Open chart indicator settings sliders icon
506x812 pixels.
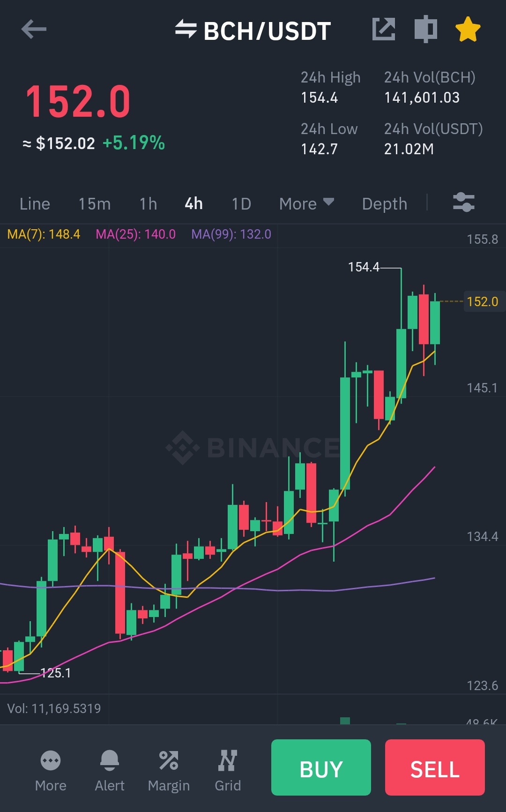pyautogui.click(x=464, y=203)
